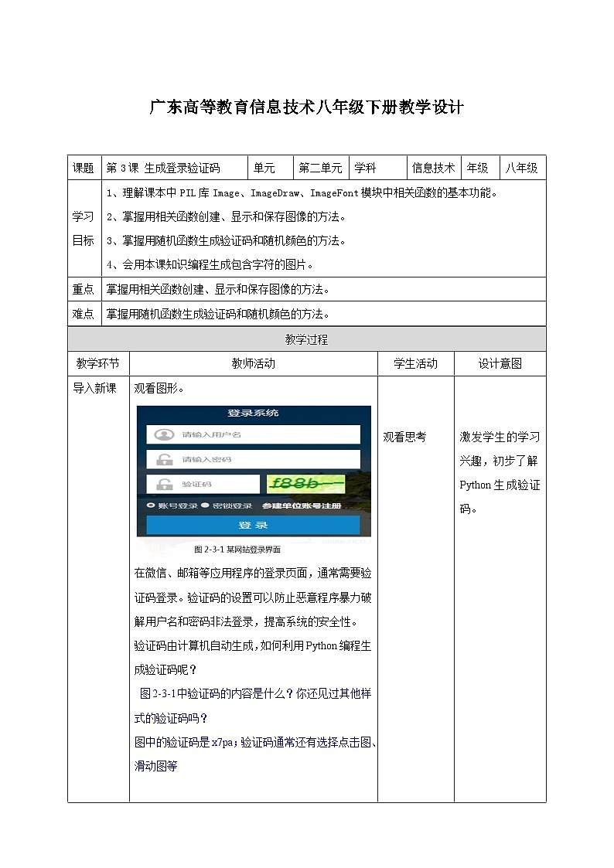This screenshot has width=614, height=868.
Task: Click the 第3课 生成登录验证码 lesson title cell
Action: coord(163,168)
